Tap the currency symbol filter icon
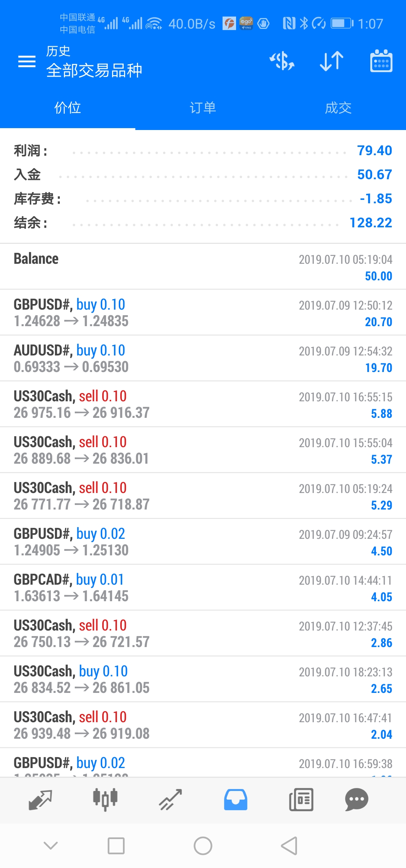This screenshot has height=868, width=406. click(x=282, y=61)
